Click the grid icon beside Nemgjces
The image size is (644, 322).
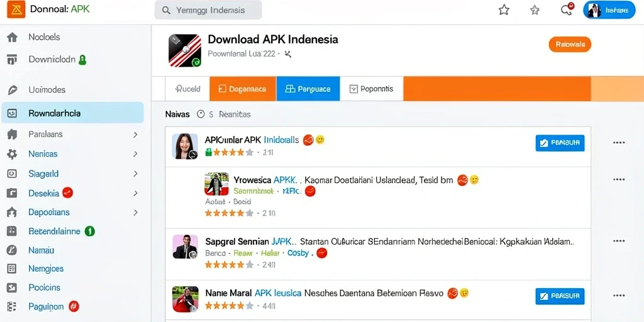13,269
